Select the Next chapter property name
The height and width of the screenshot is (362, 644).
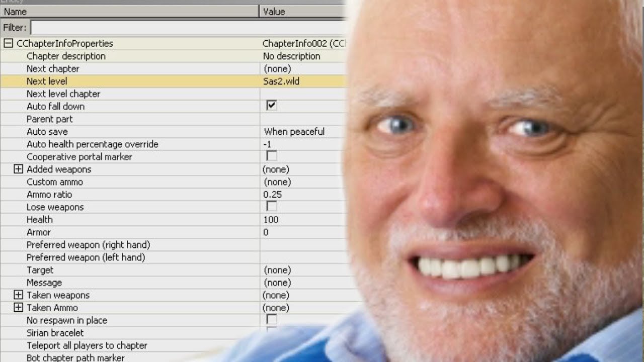[53, 69]
